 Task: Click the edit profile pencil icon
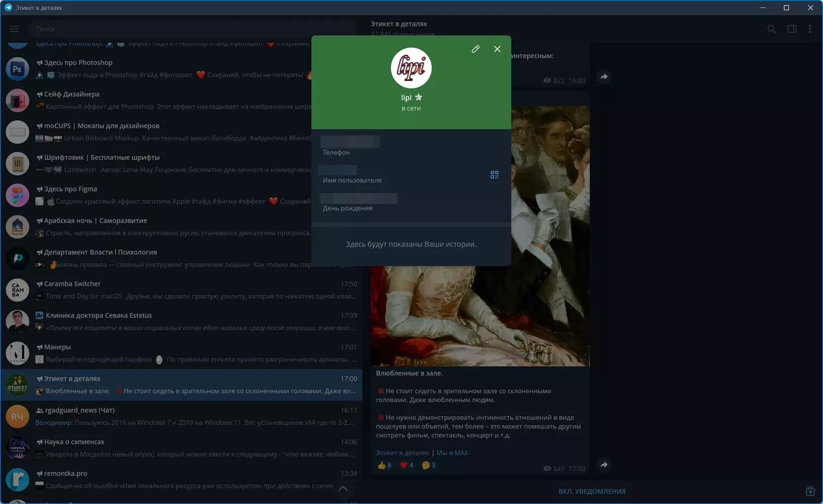pos(476,49)
